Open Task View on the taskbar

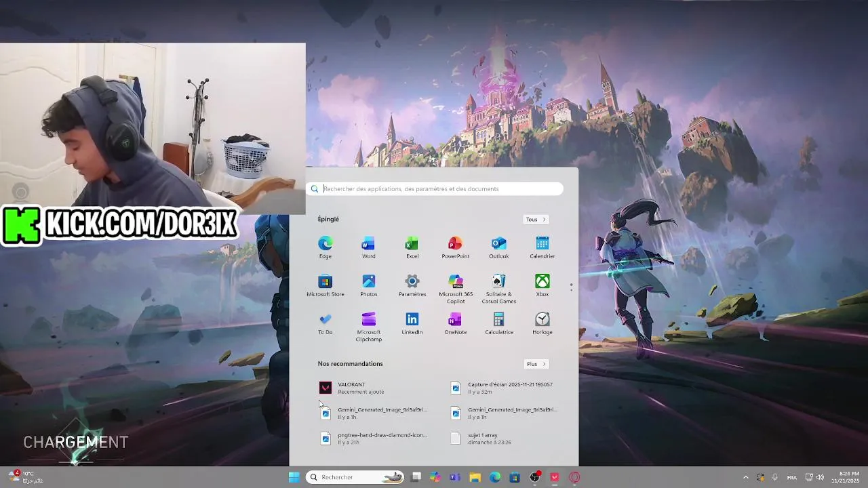[x=416, y=477]
